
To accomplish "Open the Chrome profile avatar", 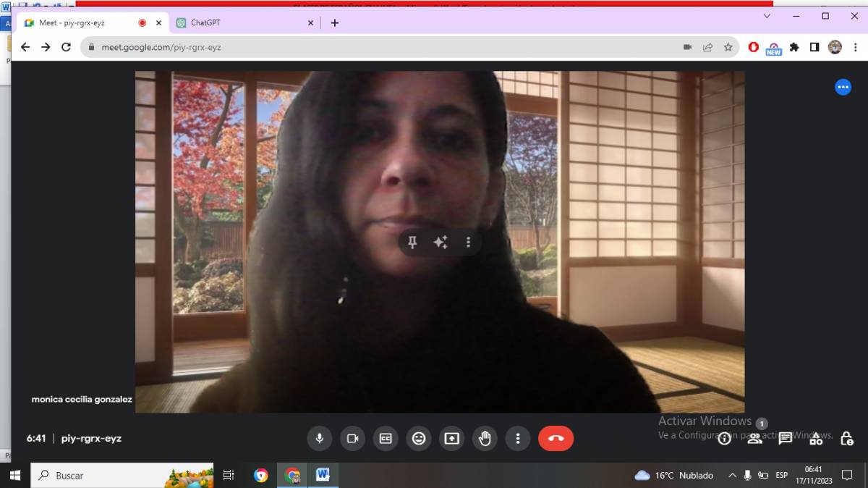I will point(835,47).
